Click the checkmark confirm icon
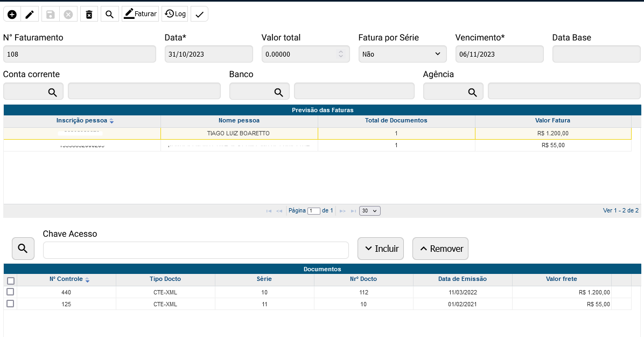The width and height of the screenshot is (644, 337). tap(199, 15)
